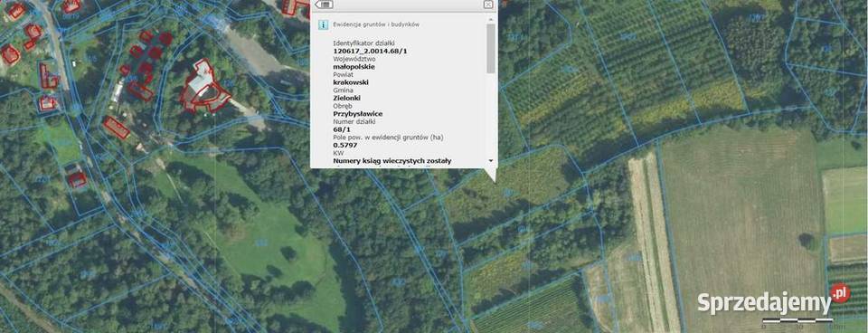
Task: Click the parcel number '68/1' value
Action: [x=341, y=129]
